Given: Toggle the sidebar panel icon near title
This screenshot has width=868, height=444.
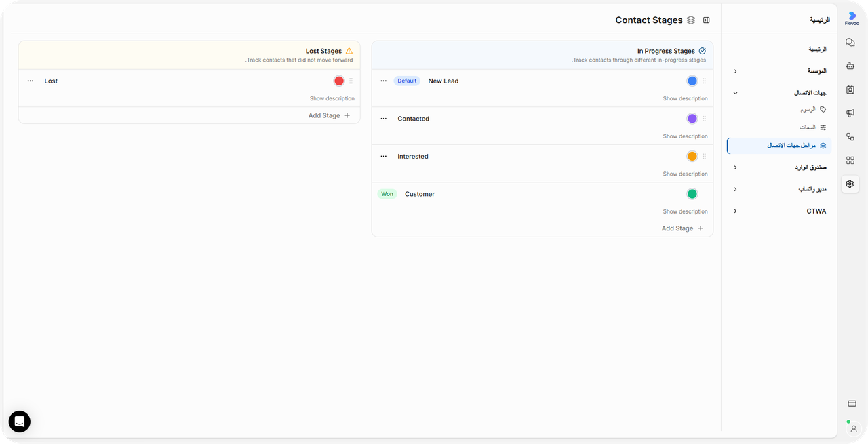Looking at the screenshot, I should 707,20.
